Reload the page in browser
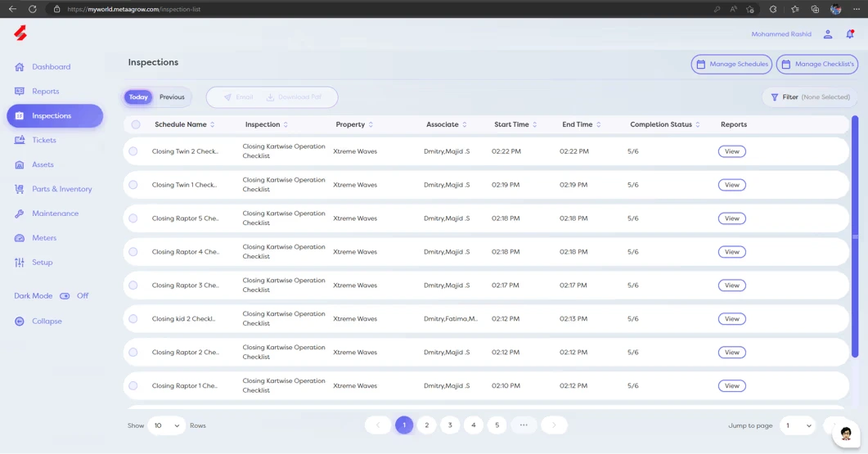868x454 pixels. click(x=33, y=9)
